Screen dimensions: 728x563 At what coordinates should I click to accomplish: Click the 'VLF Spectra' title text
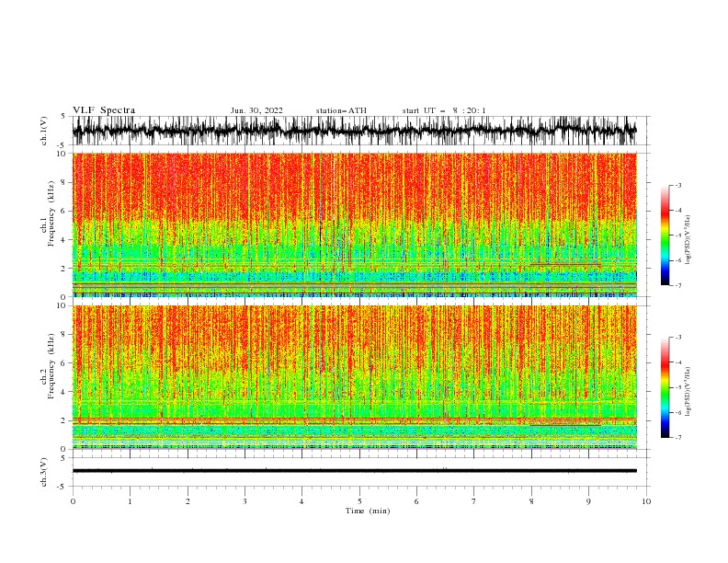coord(104,110)
